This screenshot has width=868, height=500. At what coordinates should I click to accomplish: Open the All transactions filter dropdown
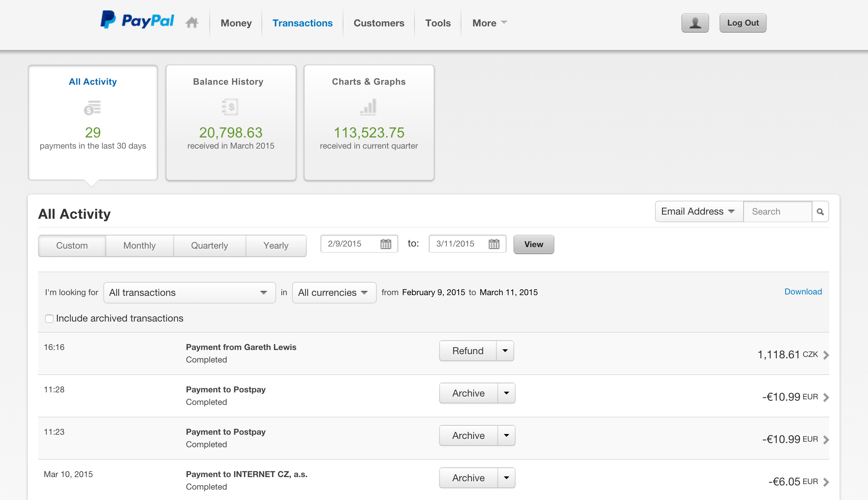tap(189, 293)
